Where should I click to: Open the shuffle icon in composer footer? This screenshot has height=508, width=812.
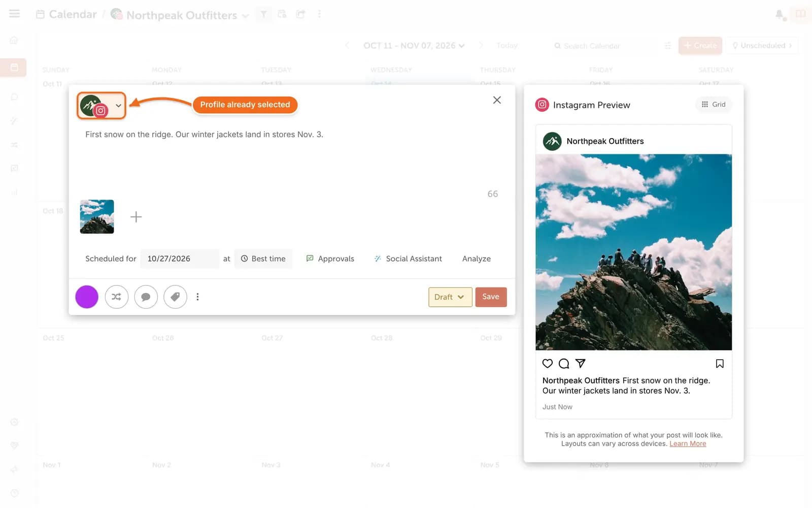(116, 297)
